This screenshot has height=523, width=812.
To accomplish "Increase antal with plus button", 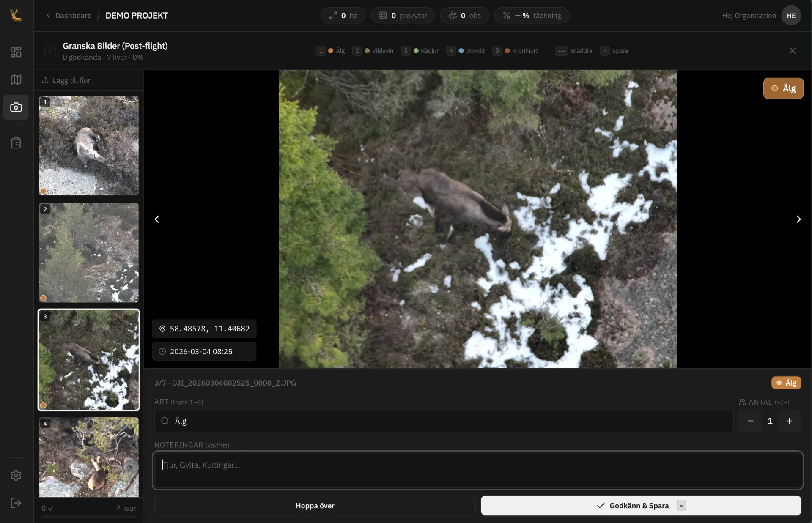I will (x=789, y=421).
